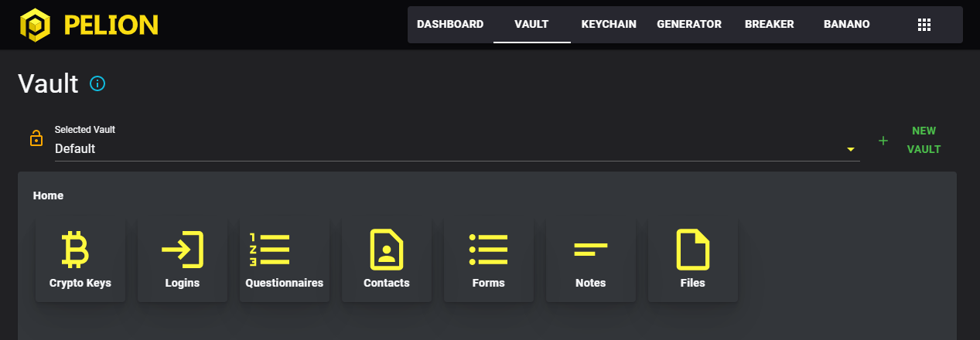Click the Home breadcrumb link
Viewport: 980px width, 340px height.
point(48,196)
